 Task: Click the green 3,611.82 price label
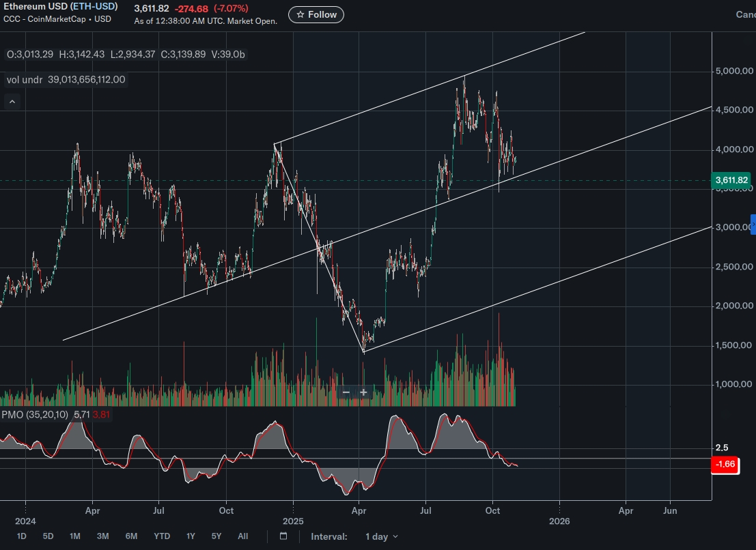(731, 181)
